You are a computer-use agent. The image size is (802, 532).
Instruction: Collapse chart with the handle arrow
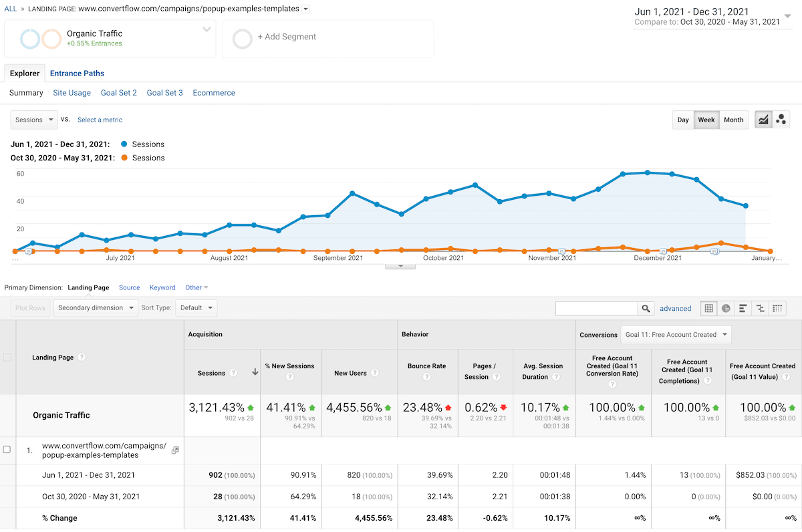point(400,266)
